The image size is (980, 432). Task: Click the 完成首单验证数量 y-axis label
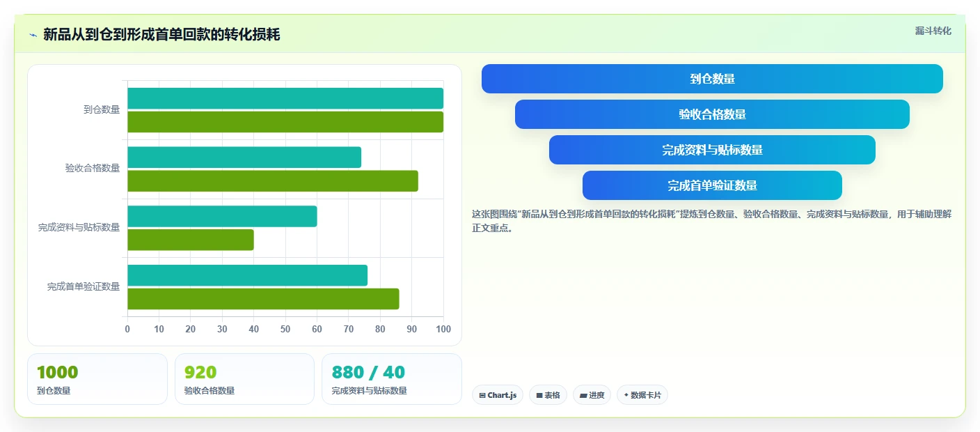[x=84, y=286]
